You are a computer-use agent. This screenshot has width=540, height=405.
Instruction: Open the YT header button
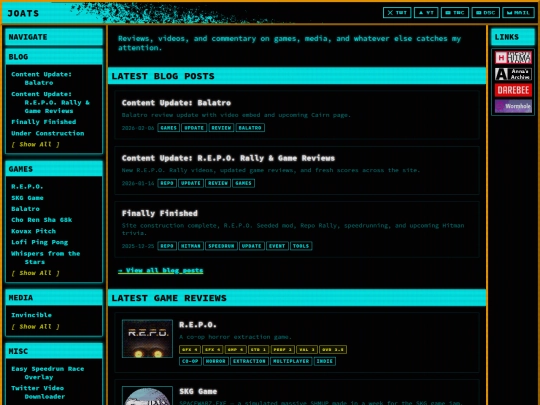coord(426,13)
